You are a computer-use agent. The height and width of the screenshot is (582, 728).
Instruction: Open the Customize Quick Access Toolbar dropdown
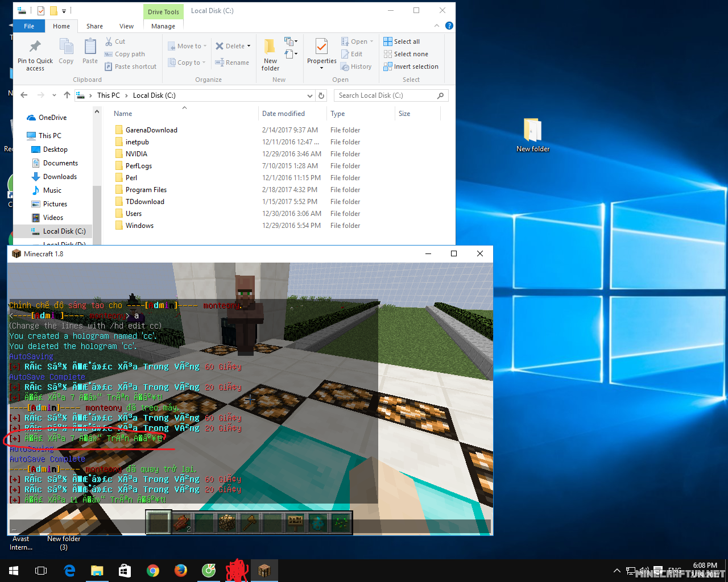pos(64,11)
